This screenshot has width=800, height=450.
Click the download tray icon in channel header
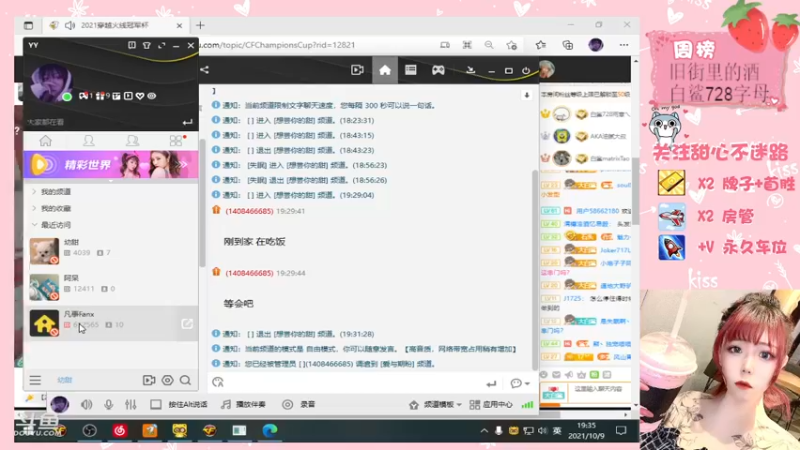[x=470, y=70]
